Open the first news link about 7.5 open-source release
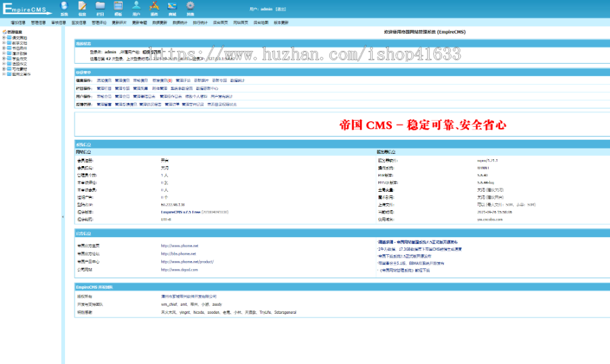This screenshot has height=364, width=610. click(418, 242)
